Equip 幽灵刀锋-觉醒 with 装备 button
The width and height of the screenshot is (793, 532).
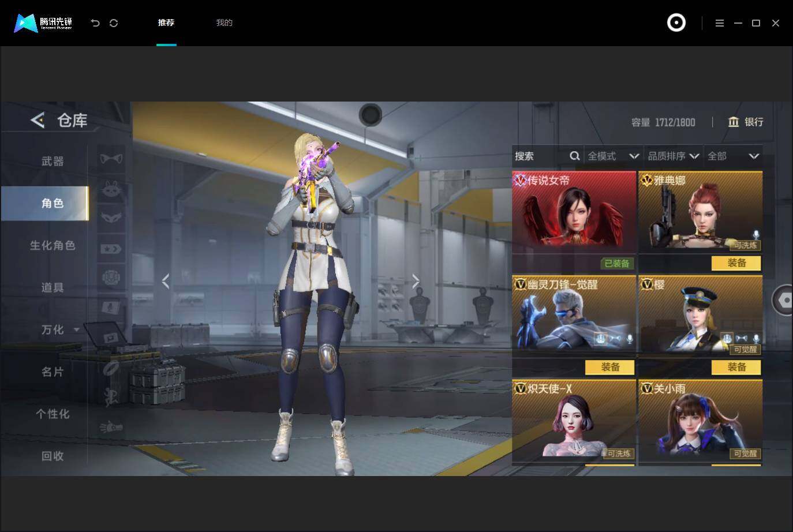(x=610, y=367)
